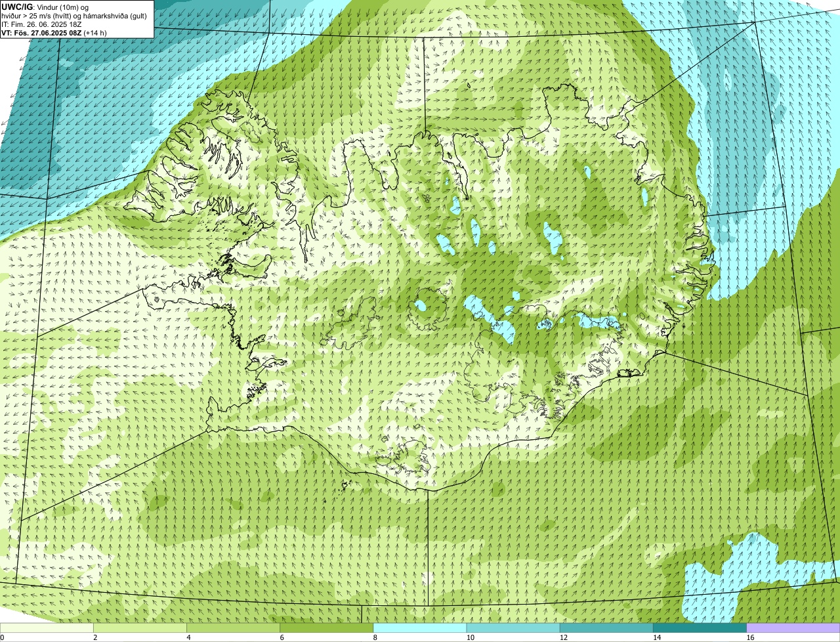Click the 8–10 light cyan legend swatch
The height and width of the screenshot is (642, 840).
click(420, 628)
